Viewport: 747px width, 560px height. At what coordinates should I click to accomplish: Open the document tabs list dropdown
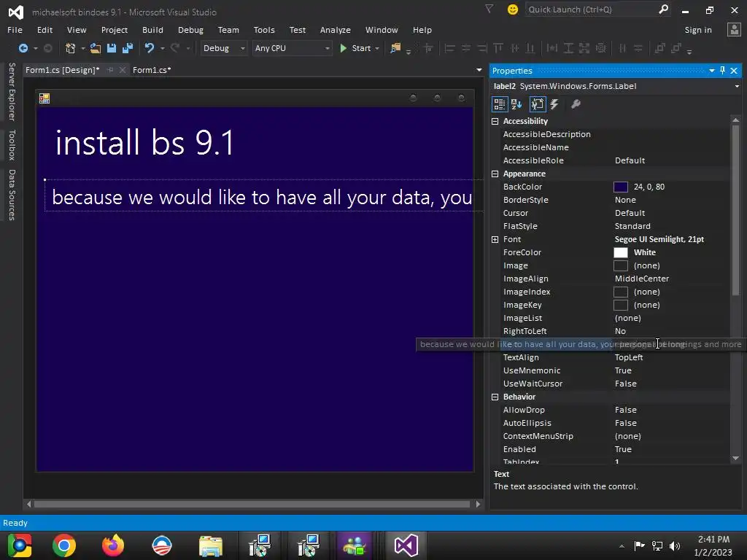coord(479,70)
